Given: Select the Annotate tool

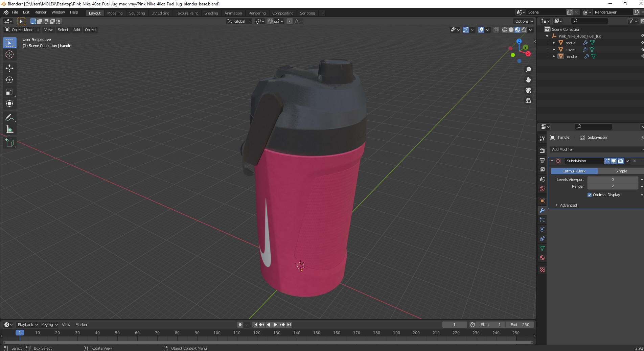Looking at the screenshot, I should click(9, 118).
